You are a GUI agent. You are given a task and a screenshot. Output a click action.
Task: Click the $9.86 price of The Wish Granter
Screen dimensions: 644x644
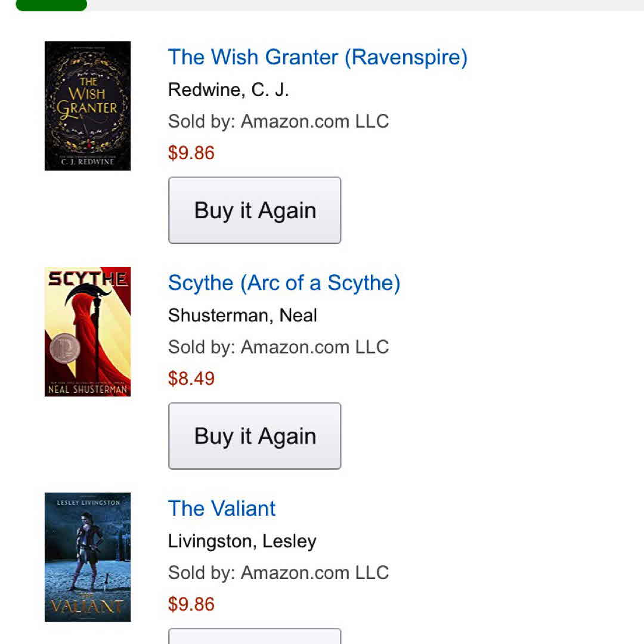[x=191, y=153]
